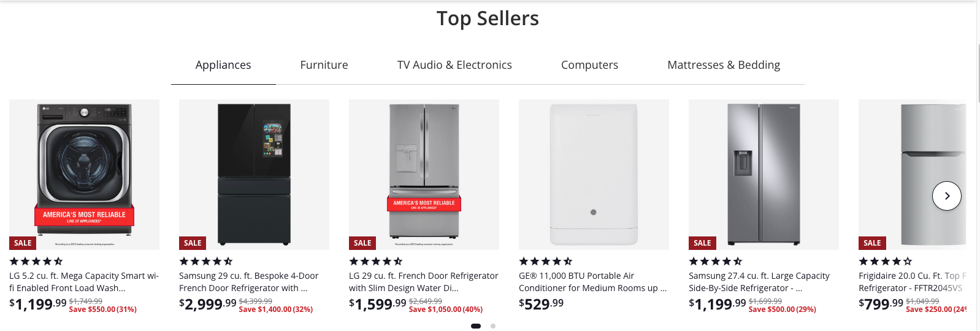Viewport: 980px width, 331px height.
Task: Click the star rating under GE air conditioner
Action: point(546,261)
